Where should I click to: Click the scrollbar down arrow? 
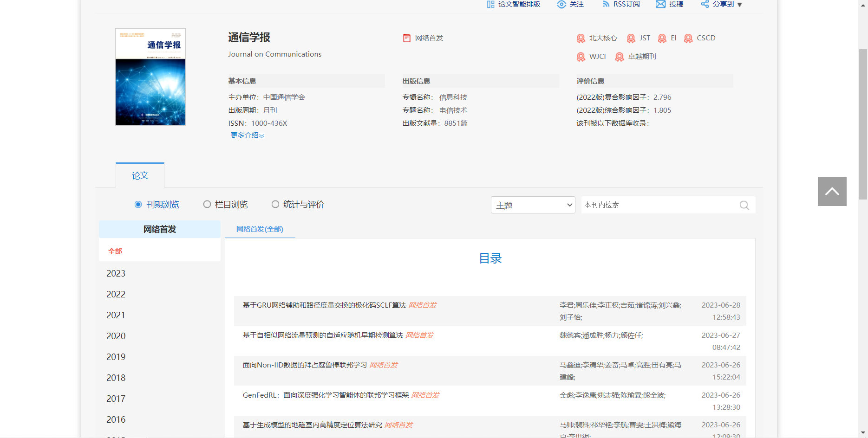tap(863, 433)
